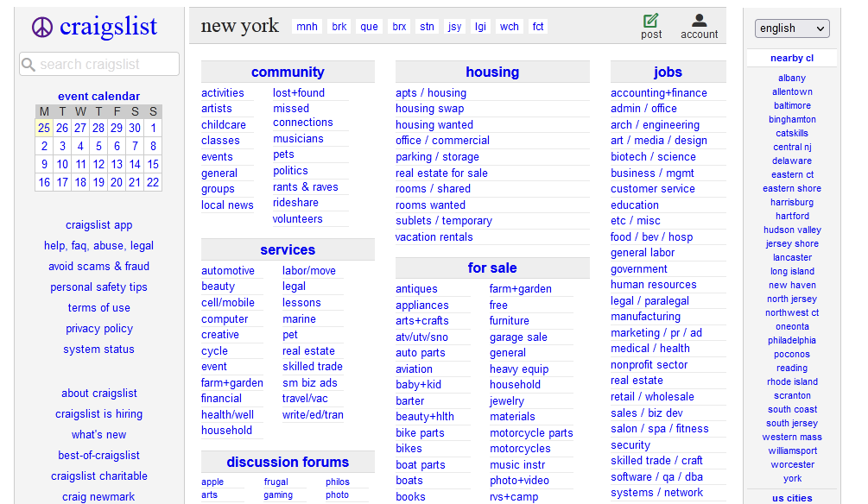Read avoid scams & fraud page

point(99,266)
